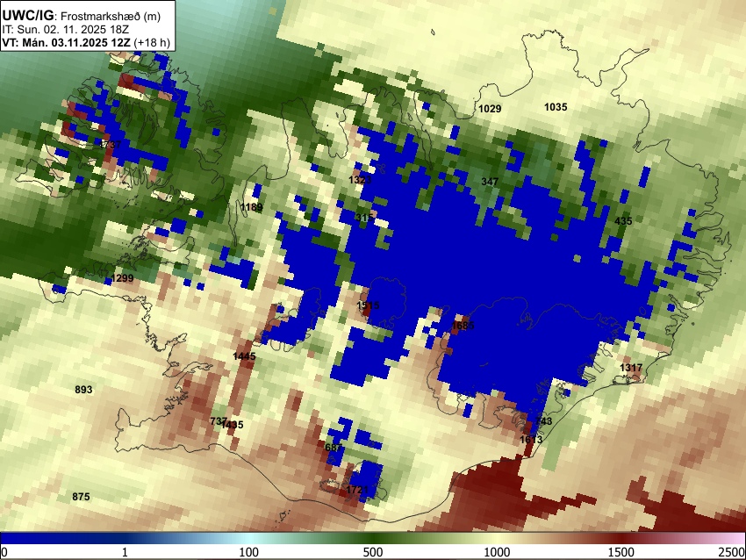Click the 1445 value on the map

pos(245,356)
